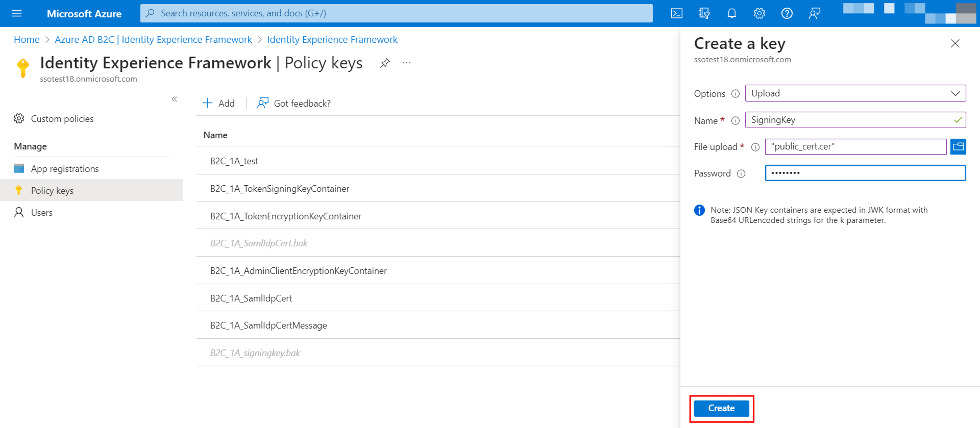Show info tooltip for File upload
The width and height of the screenshot is (980, 428).
pos(755,147)
